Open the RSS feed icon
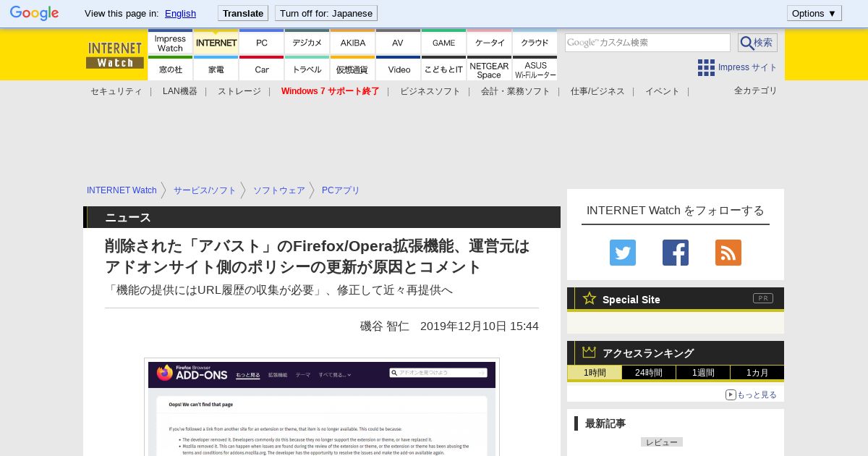 click(x=728, y=253)
